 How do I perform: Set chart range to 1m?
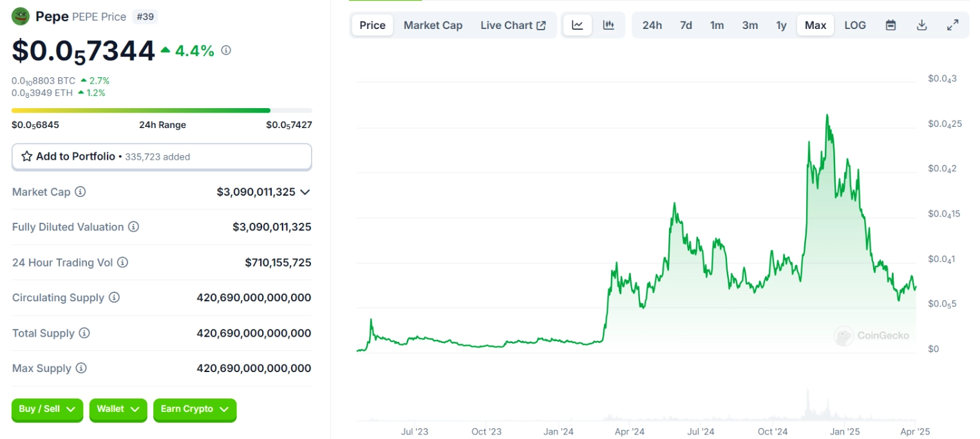717,25
